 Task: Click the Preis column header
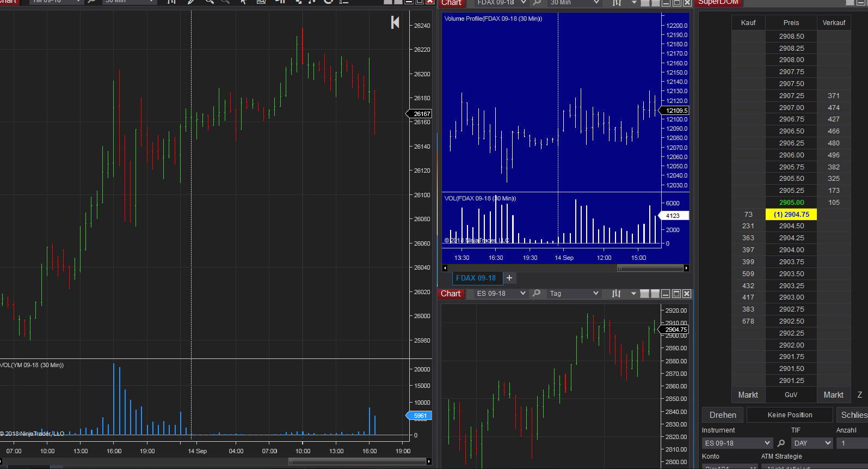point(791,23)
